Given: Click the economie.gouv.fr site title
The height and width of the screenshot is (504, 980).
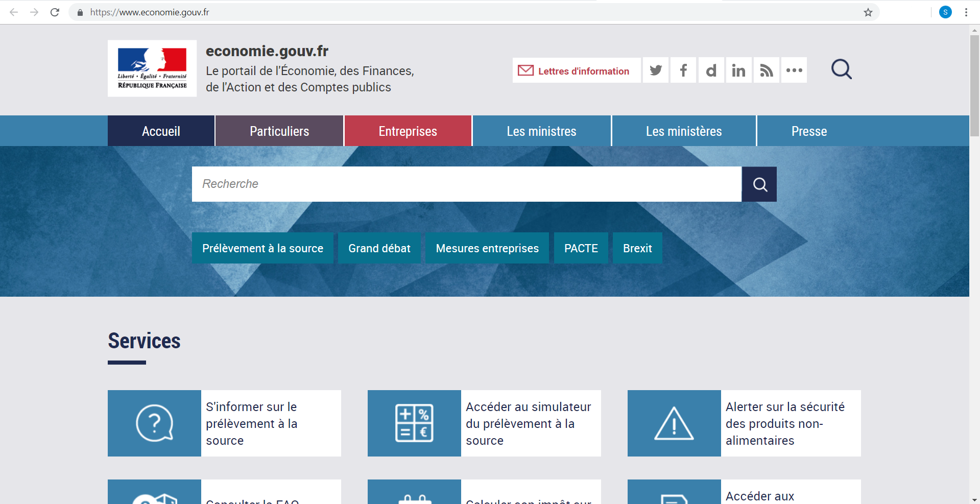Looking at the screenshot, I should pyautogui.click(x=267, y=51).
